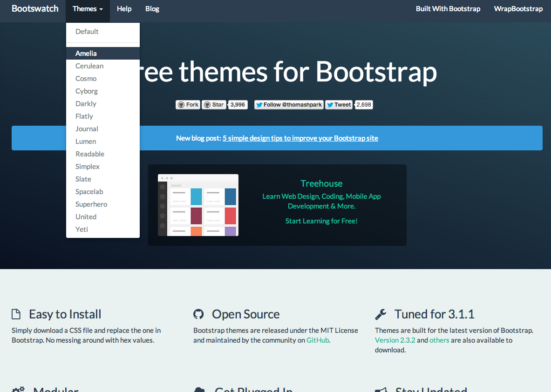
Task: Select the United theme
Action: pyautogui.click(x=103, y=217)
